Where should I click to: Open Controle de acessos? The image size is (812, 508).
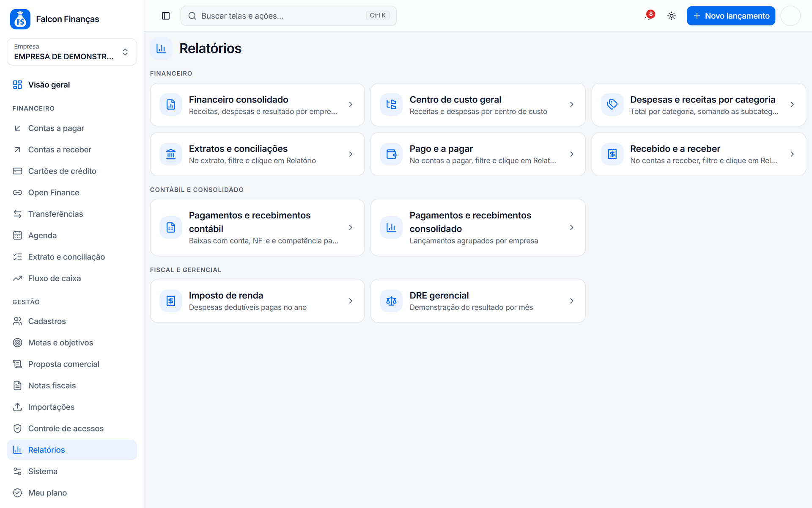click(x=72, y=428)
